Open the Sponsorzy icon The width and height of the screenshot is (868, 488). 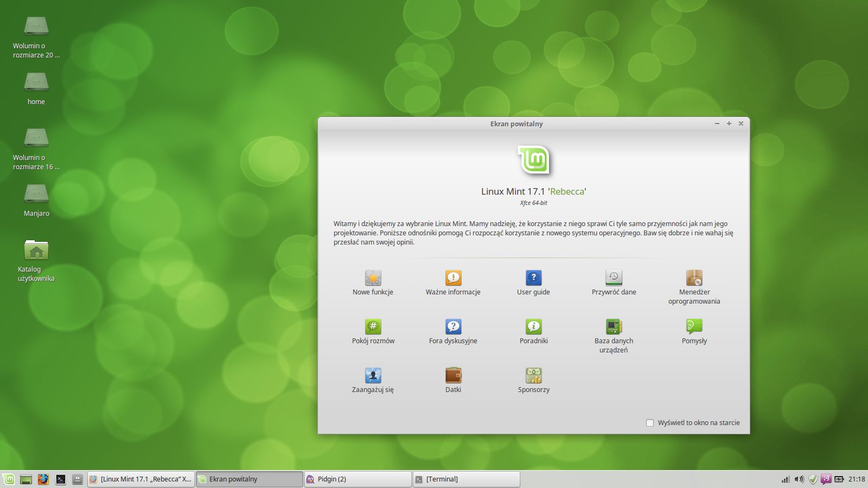point(533,376)
